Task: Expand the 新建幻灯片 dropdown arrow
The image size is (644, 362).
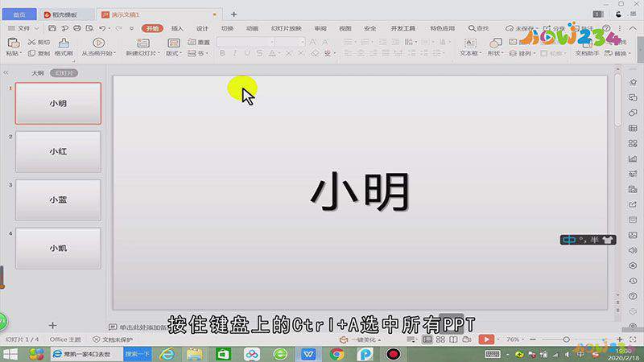Action: point(159,54)
